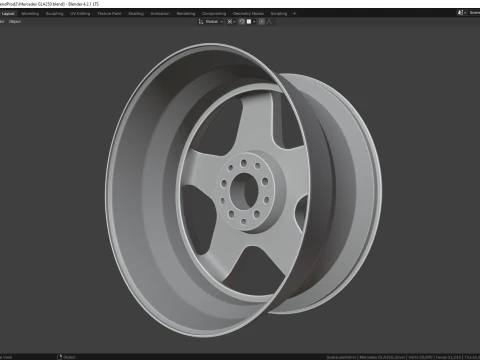Switch to the Rendering workspace tab
The image size is (480, 360).
[x=186, y=14]
